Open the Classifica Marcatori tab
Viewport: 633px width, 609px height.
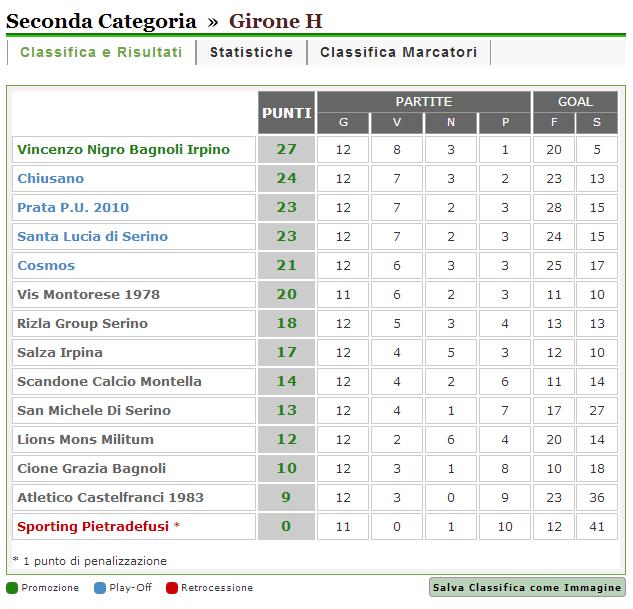[x=398, y=53]
